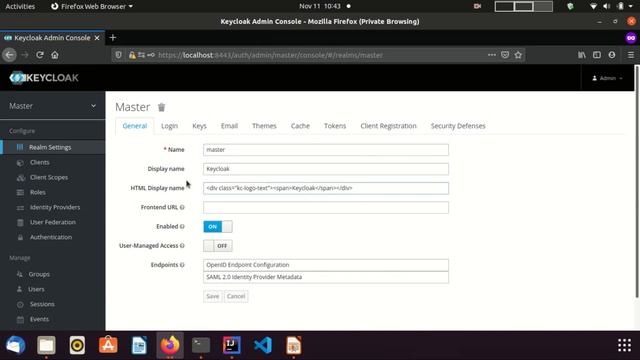Click the Display name input field
640x360 pixels.
point(326,169)
